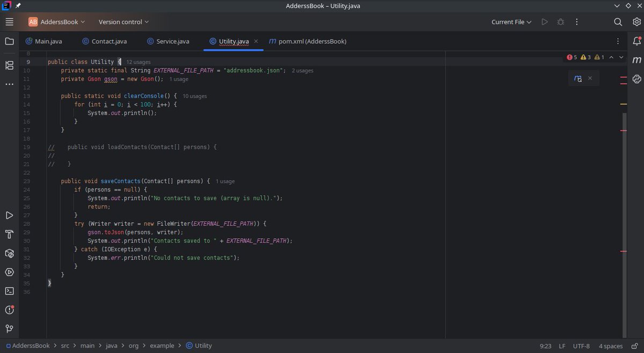Click the 5 errors indicator
Viewport: 644px width, 353px height.
click(x=572, y=57)
